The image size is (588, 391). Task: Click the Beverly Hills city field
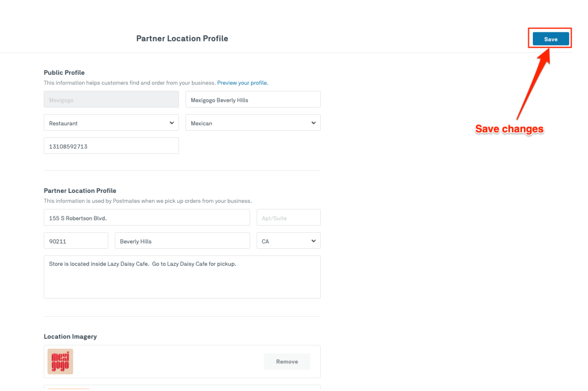coord(182,241)
